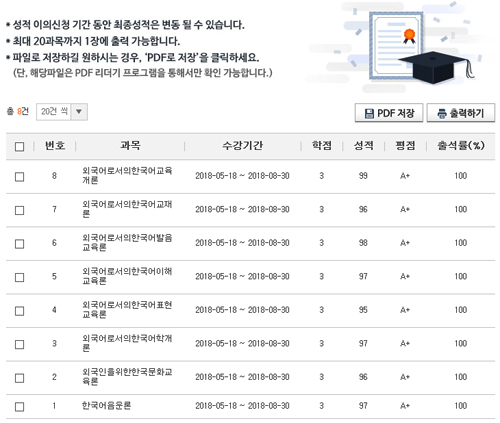Click course name 외국어로서의한국어이해교육론
The width and height of the screenshot is (500, 423).
click(x=127, y=276)
